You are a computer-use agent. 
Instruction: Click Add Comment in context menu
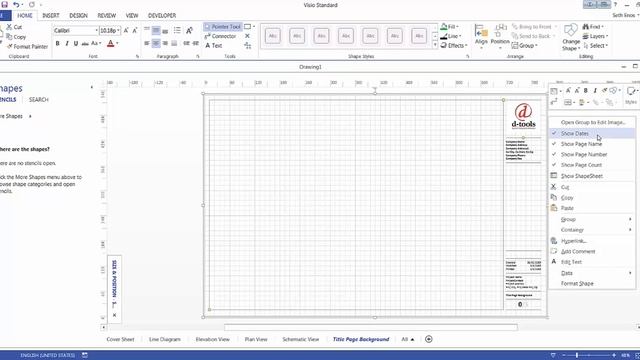(591, 251)
